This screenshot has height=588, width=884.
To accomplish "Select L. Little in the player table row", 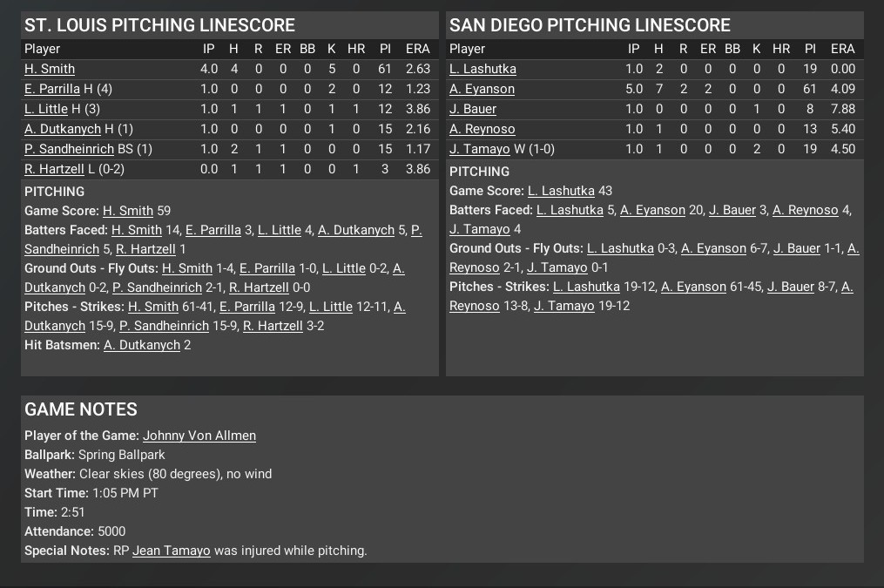I will [x=46, y=109].
